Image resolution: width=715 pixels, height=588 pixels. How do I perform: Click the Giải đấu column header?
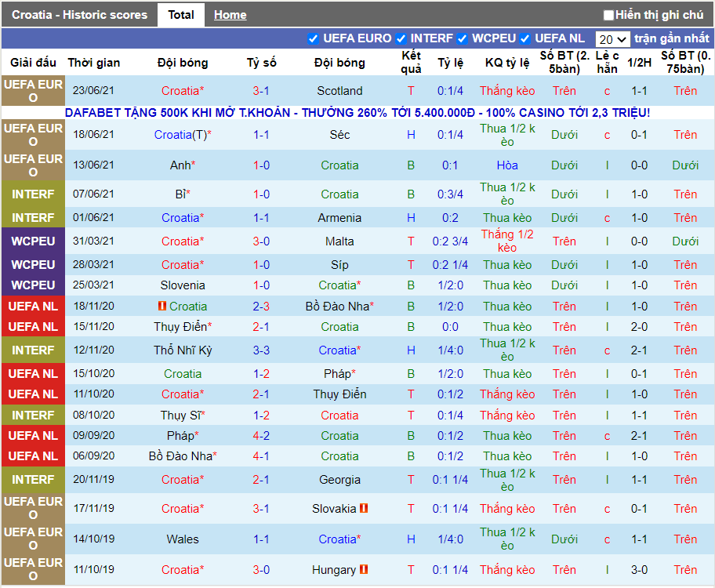pyautogui.click(x=33, y=63)
